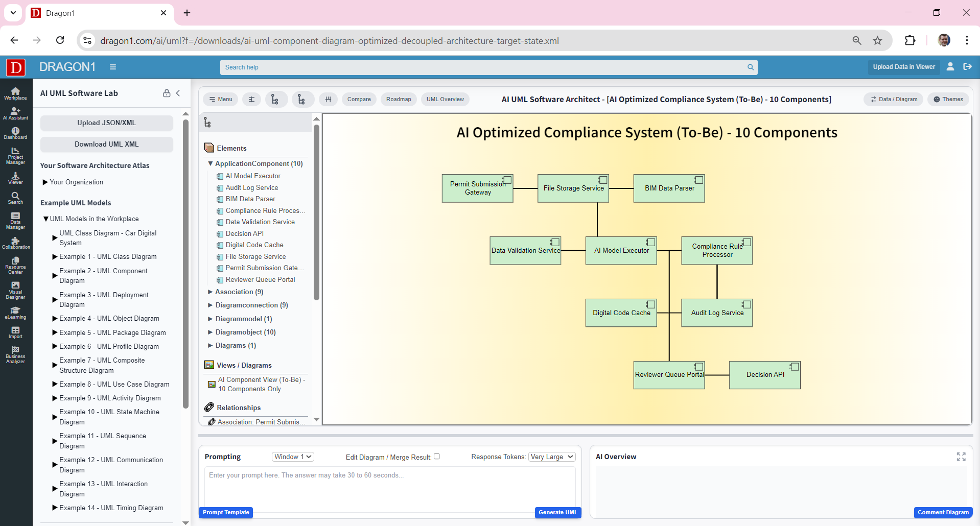
Task: Expand Example 8 - UML Use Case Diagram
Action: [x=55, y=384]
